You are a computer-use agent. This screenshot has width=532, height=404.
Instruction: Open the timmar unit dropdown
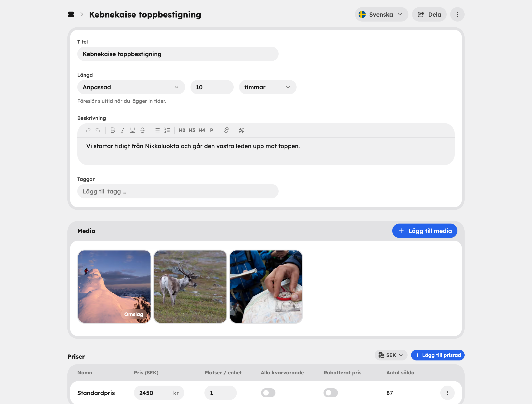(268, 87)
